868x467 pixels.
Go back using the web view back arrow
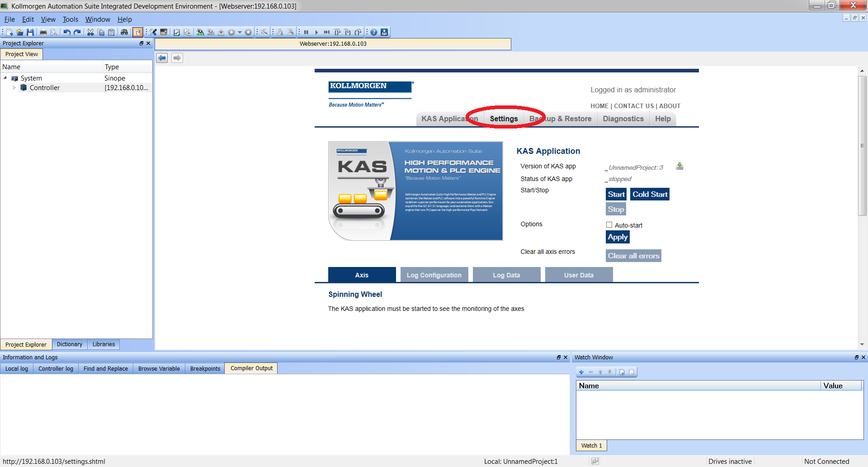tap(162, 58)
